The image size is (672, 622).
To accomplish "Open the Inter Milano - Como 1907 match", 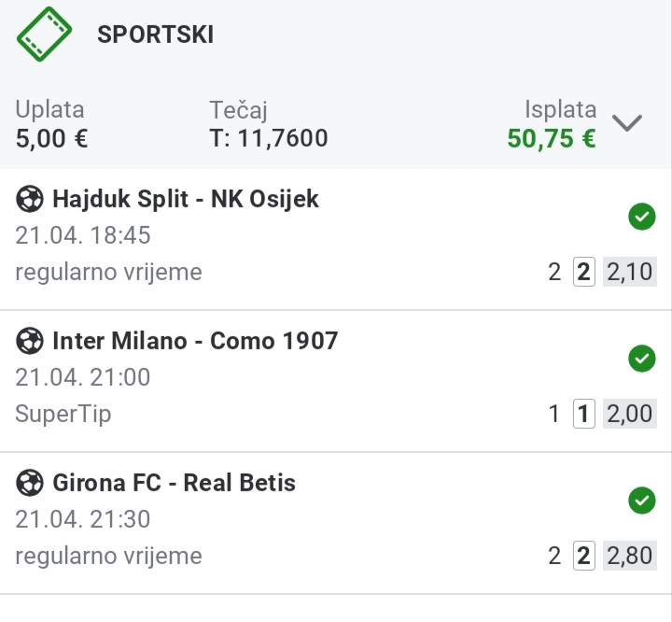I will (x=195, y=341).
